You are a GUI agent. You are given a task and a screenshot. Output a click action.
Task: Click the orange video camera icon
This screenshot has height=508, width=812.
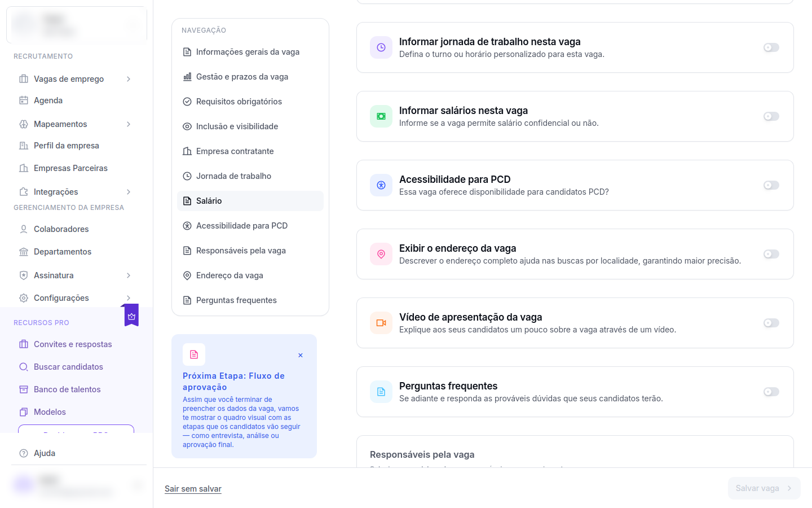(x=381, y=323)
